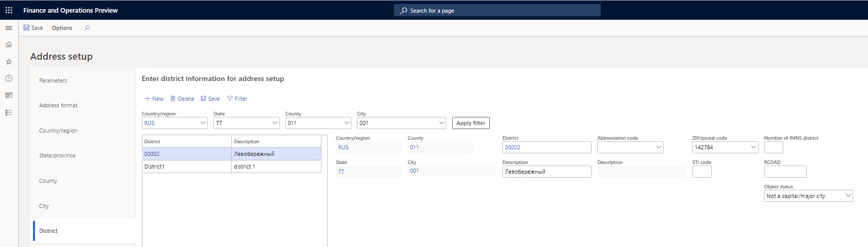Click the RCOAD input field
868x247 pixels.
tap(785, 172)
